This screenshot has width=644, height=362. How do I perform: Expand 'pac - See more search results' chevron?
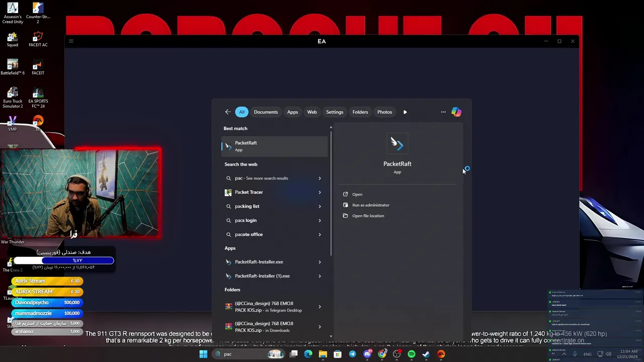(319, 178)
